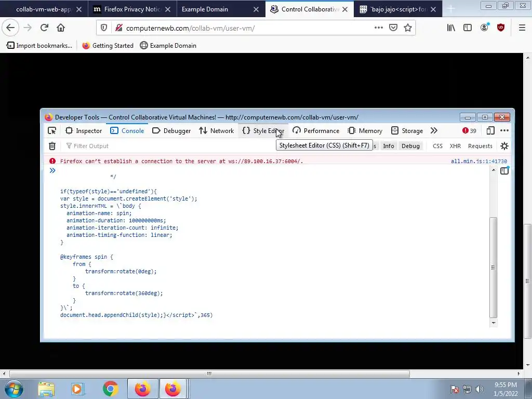
Task: Open the Firefox hamburger menu
Action: (x=522, y=28)
